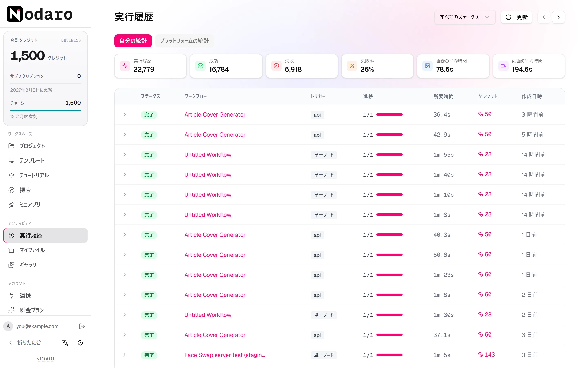588x368 pixels.
Task: Select マイファイル in the sidebar
Action: click(x=46, y=250)
